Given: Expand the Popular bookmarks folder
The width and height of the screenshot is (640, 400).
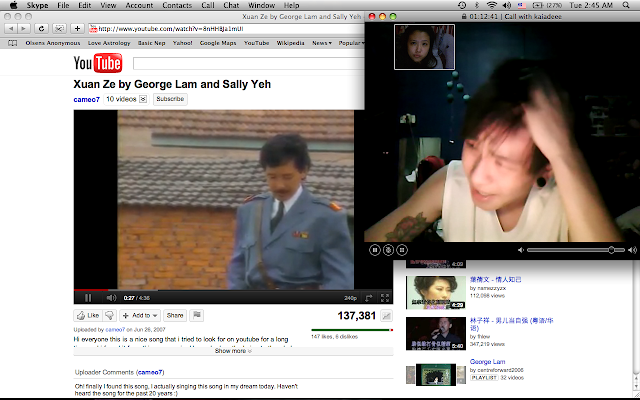Looking at the screenshot, I should [351, 43].
